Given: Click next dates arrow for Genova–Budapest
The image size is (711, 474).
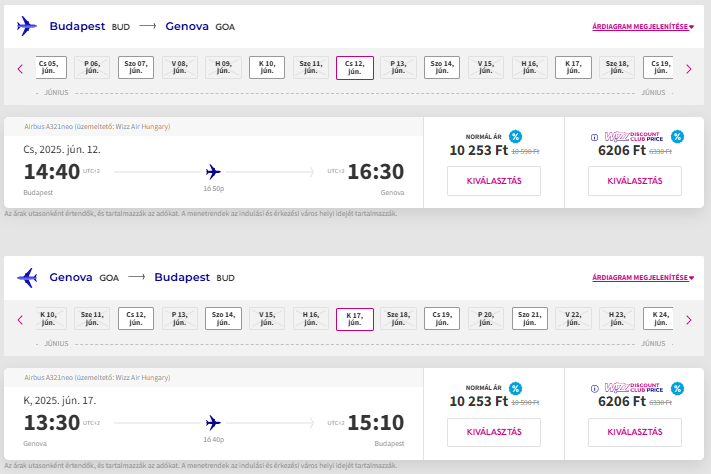Looking at the screenshot, I should tap(689, 320).
